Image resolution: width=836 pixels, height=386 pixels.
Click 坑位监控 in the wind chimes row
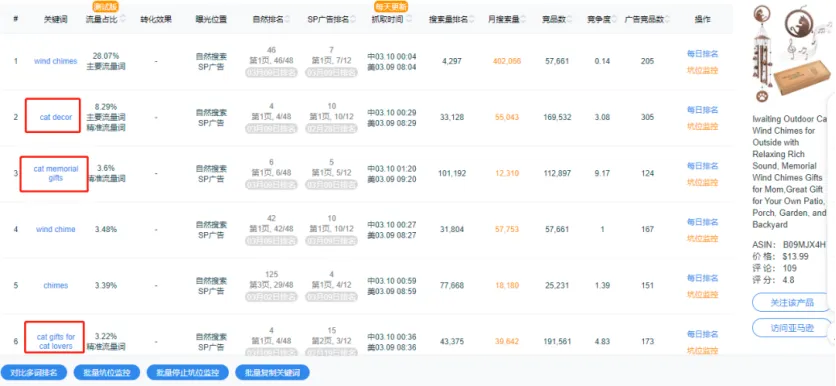(702, 70)
